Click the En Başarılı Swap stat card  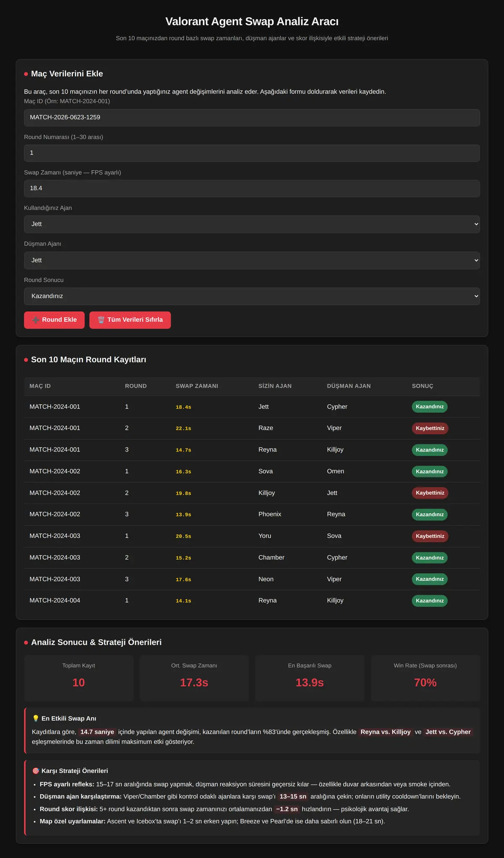pyautogui.click(x=310, y=678)
